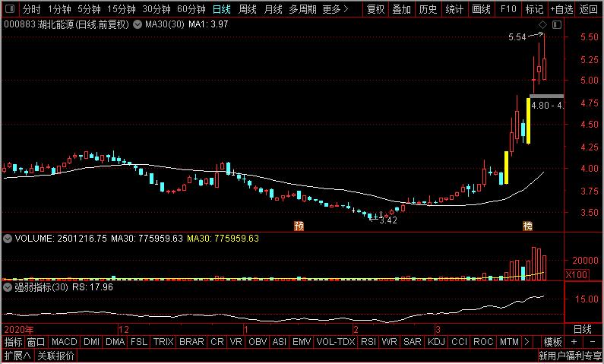Apply EMV indicator
This screenshot has width=604, height=364.
pyautogui.click(x=302, y=342)
